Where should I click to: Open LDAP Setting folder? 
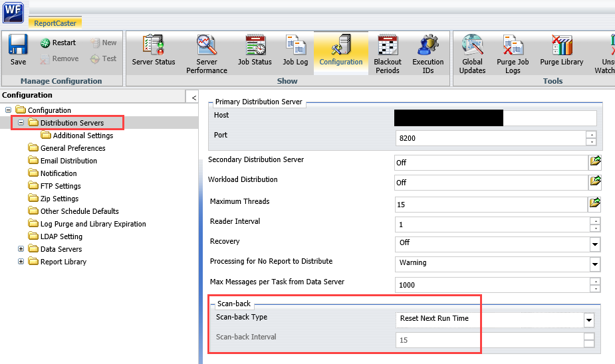(x=61, y=236)
